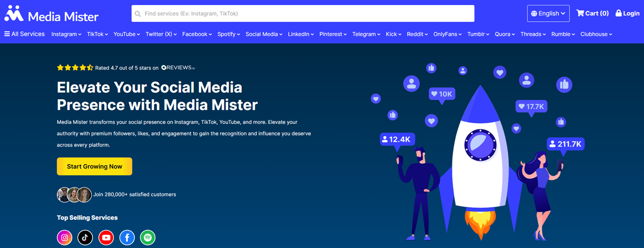Open the English language dropdown
The image size is (644, 248).
(548, 14)
